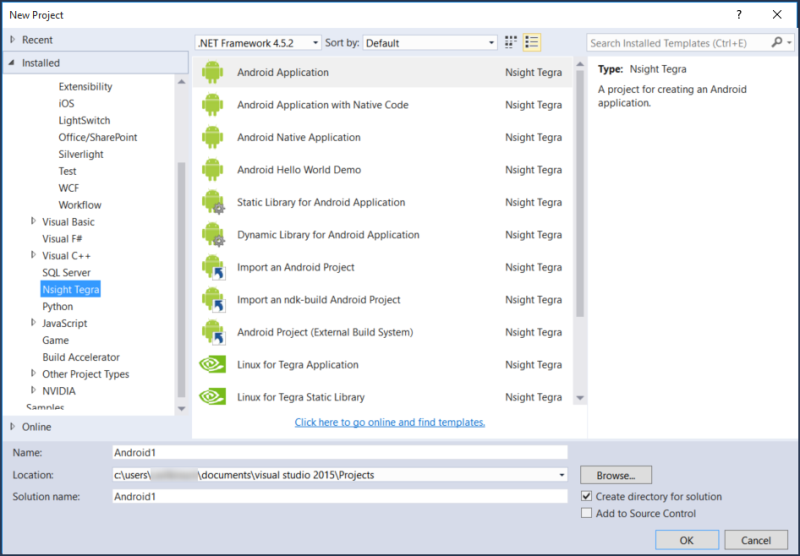Select Nsight Tegra category
Viewport: 800px width, 556px height.
pos(70,289)
